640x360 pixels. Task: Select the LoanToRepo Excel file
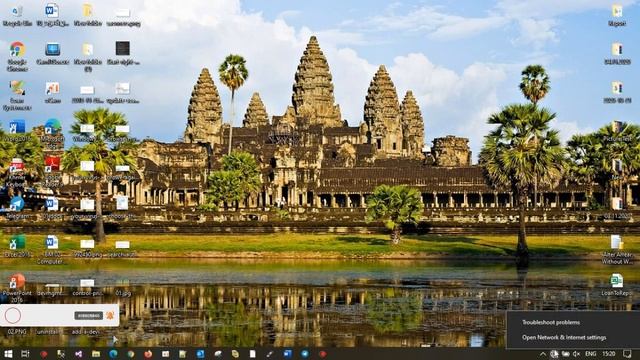[616, 285]
